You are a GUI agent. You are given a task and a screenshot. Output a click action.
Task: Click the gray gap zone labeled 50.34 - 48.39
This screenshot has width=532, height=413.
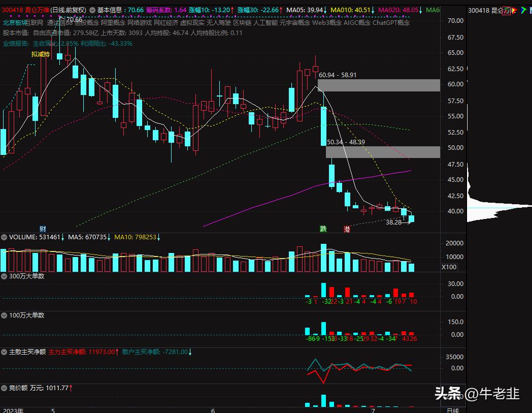tap(383, 152)
